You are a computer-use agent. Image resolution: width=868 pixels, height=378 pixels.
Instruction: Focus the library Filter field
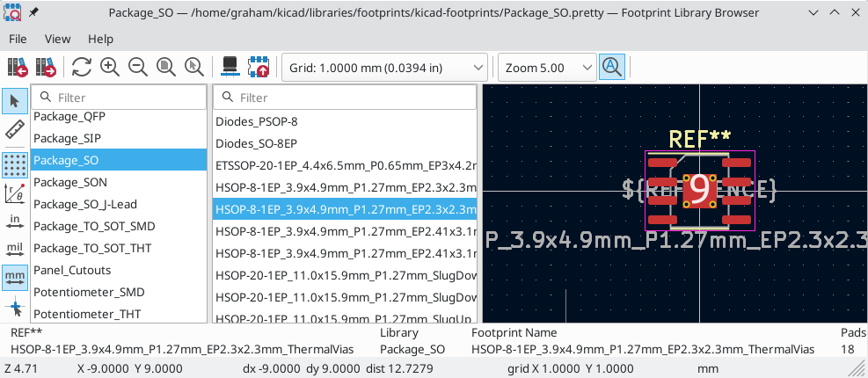coord(119,98)
